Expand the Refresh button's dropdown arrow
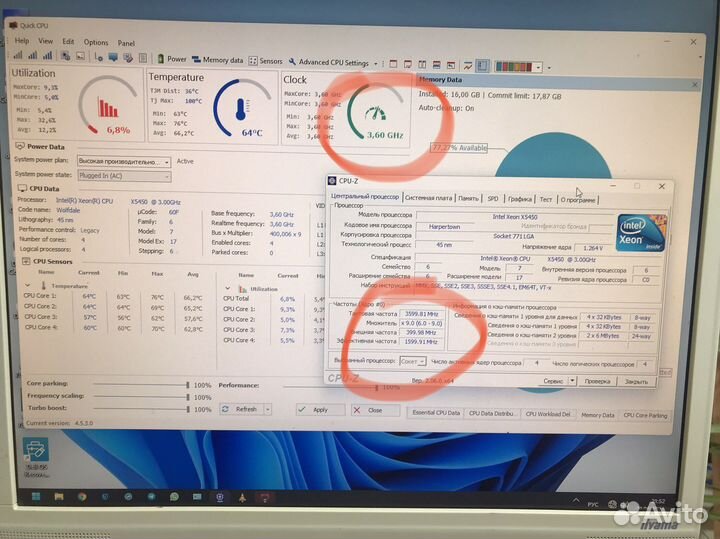Screen dimensions: 720x539 (268, 409)
